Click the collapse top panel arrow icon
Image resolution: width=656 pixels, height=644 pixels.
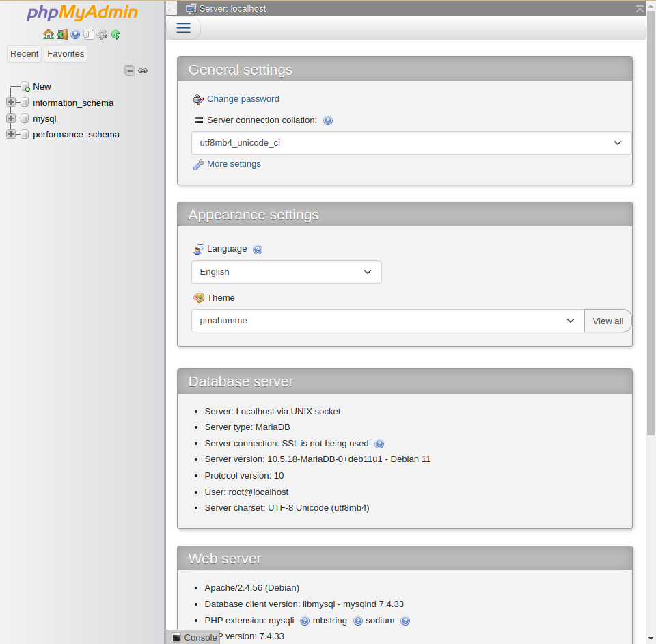point(640,9)
